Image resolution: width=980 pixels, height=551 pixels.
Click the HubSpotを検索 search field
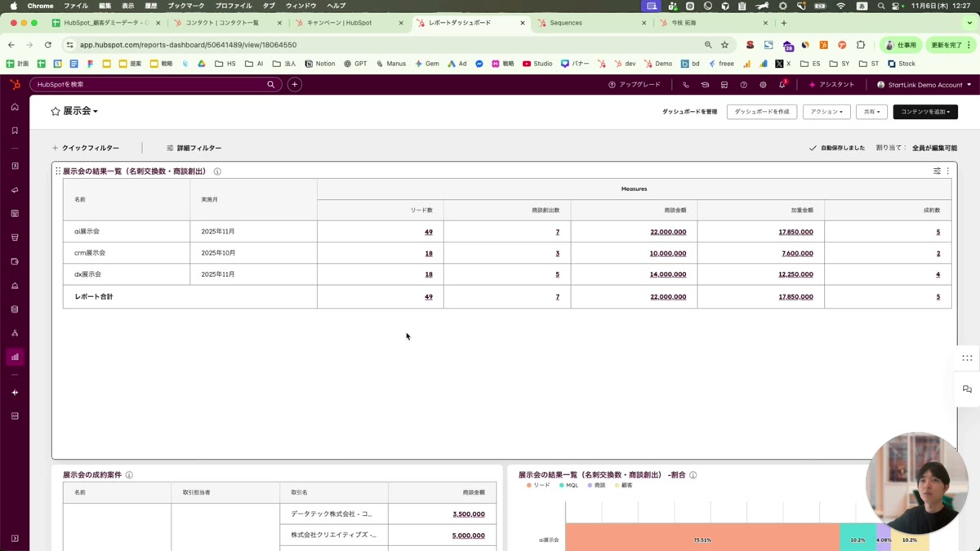(x=151, y=85)
